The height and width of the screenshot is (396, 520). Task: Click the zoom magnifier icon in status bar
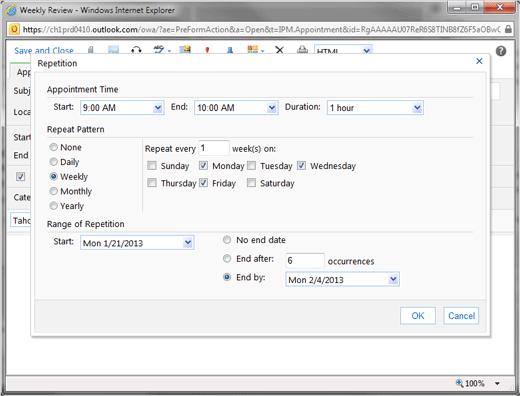pos(459,383)
